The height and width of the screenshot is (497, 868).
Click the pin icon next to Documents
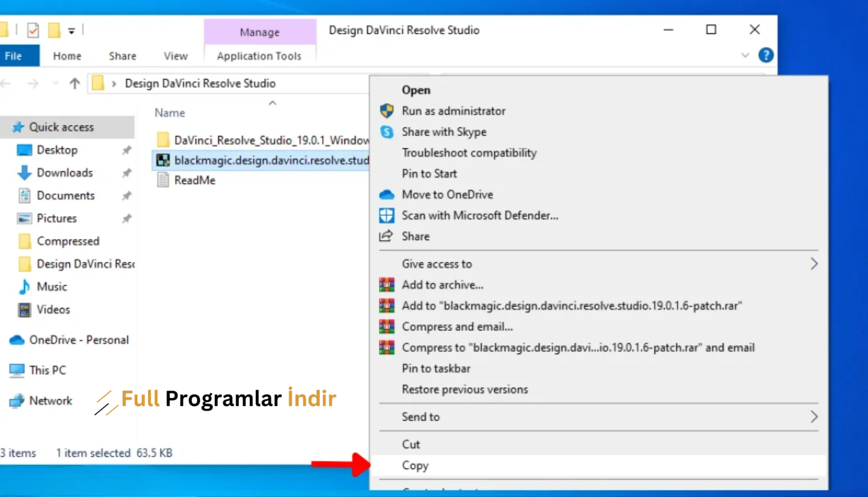pos(126,196)
